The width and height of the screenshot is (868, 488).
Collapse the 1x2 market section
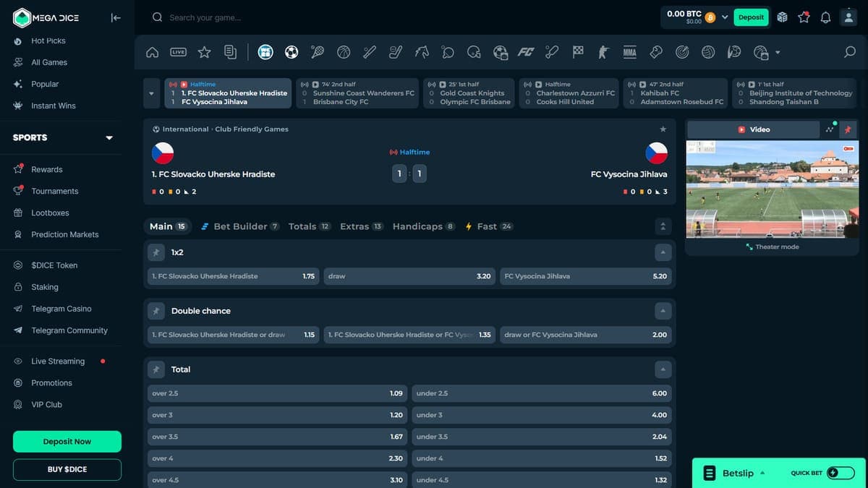point(663,253)
